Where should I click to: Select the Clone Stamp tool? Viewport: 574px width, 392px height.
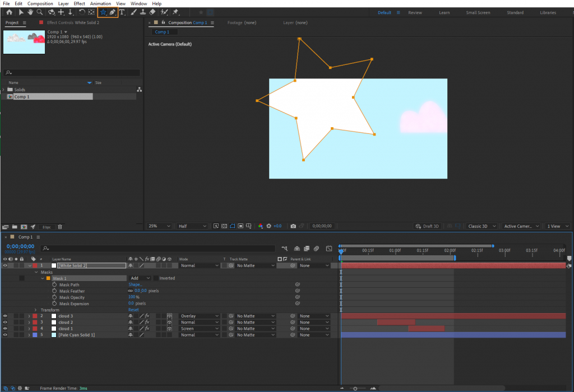pos(143,12)
